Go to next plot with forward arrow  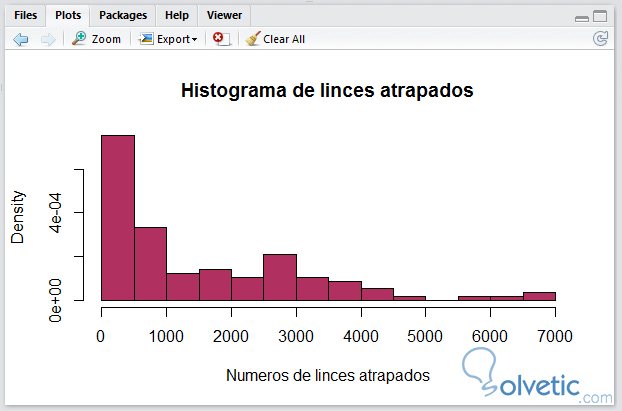click(x=48, y=39)
